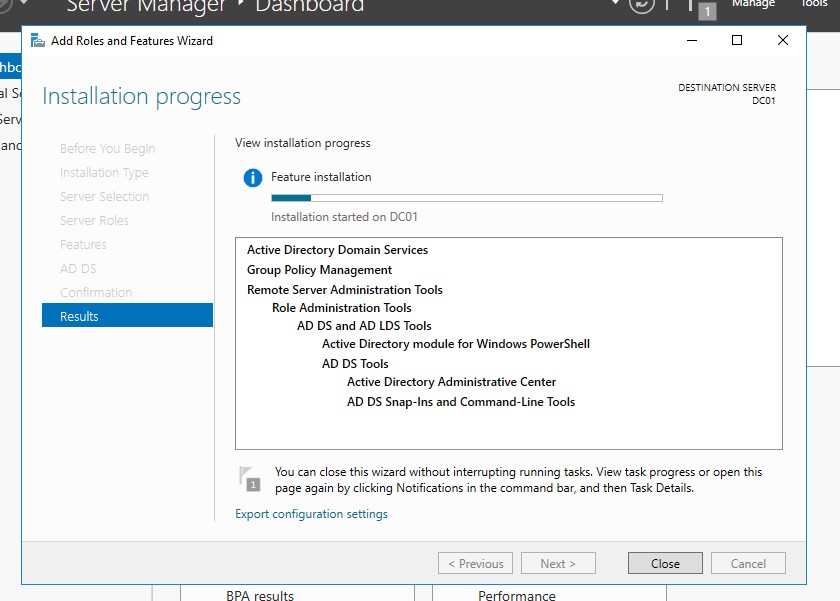Screen dimensions: 840x601
Task: Click the notification flag icon beside the wizard hint
Action: coord(250,479)
